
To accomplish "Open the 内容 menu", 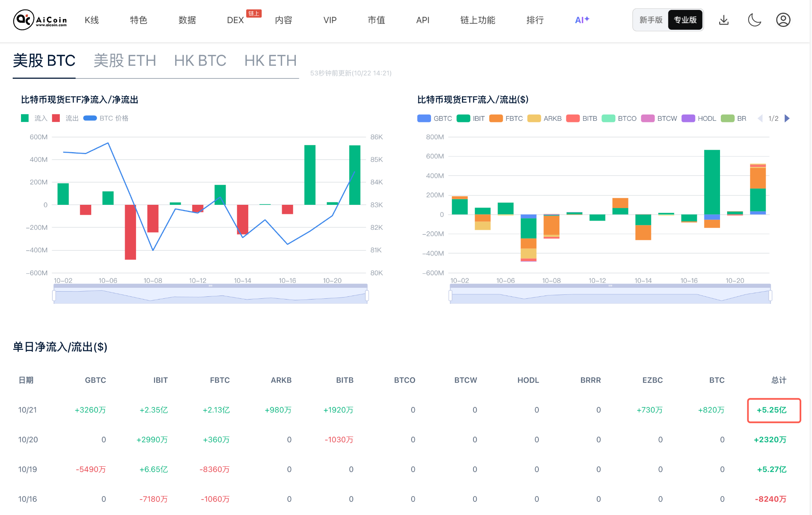I will [x=283, y=20].
